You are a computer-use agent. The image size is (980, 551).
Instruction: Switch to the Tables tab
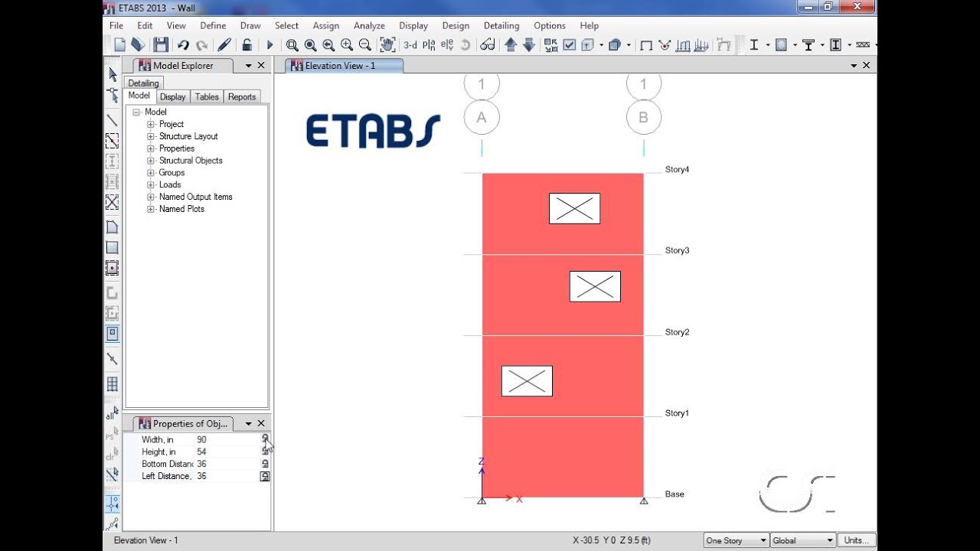207,96
